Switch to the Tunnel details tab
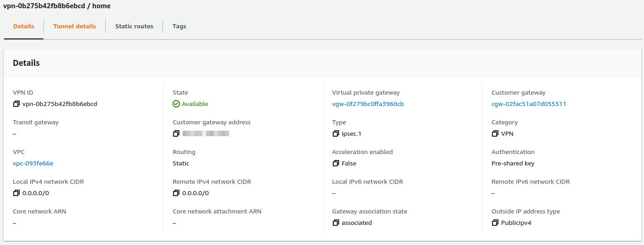The height and width of the screenshot is (245, 644). pos(75,27)
